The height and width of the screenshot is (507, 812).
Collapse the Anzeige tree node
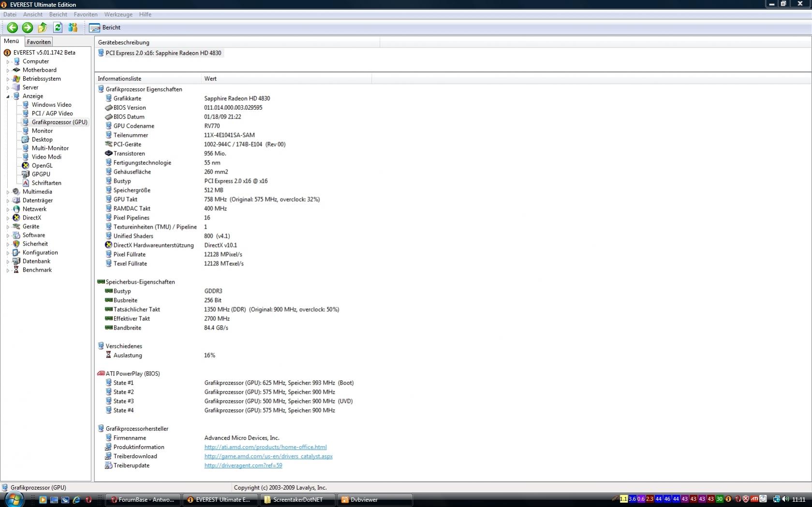(x=8, y=97)
